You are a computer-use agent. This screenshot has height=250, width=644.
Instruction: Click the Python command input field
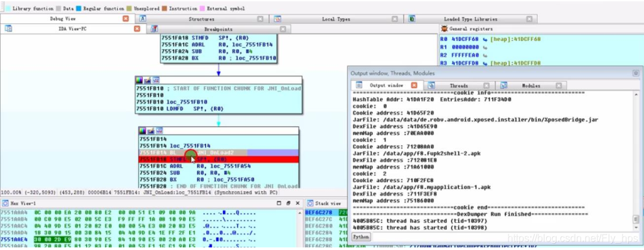pyautogui.click(x=505, y=237)
